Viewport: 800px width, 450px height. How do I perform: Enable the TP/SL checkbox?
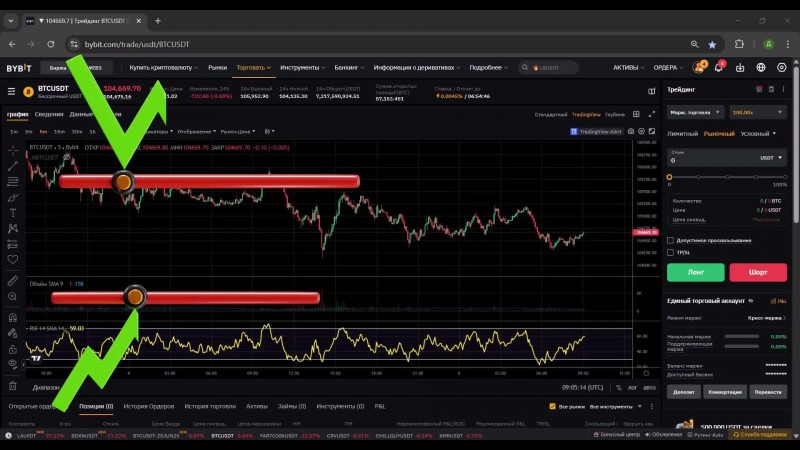tap(670, 252)
